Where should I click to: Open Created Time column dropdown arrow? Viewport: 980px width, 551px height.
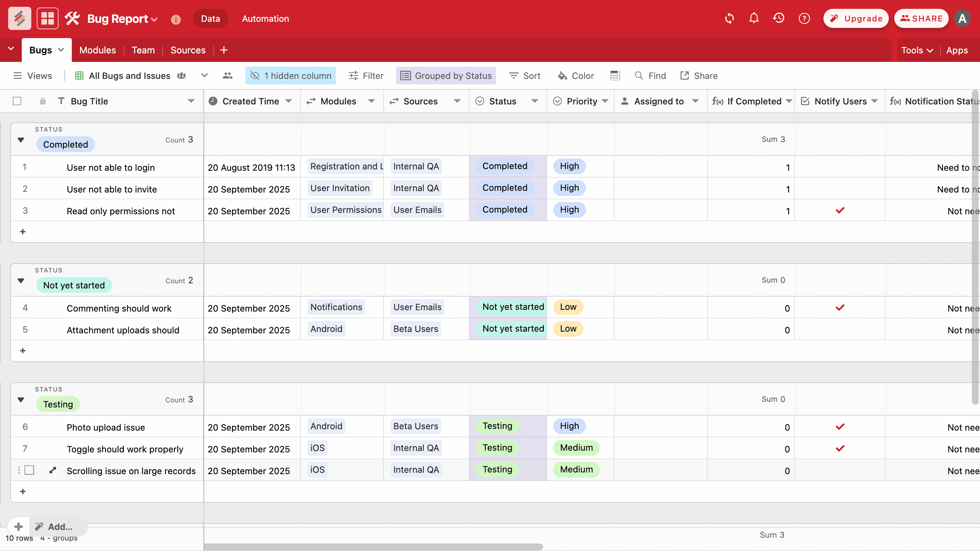pos(288,101)
